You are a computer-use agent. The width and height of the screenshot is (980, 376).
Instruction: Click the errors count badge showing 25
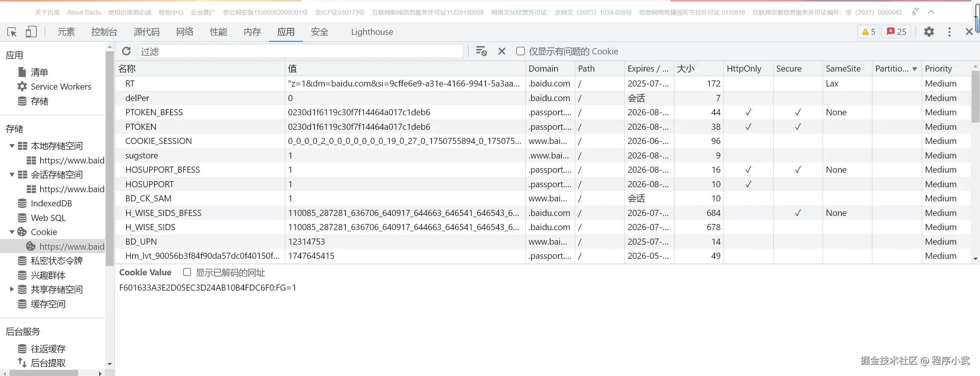pos(897,32)
